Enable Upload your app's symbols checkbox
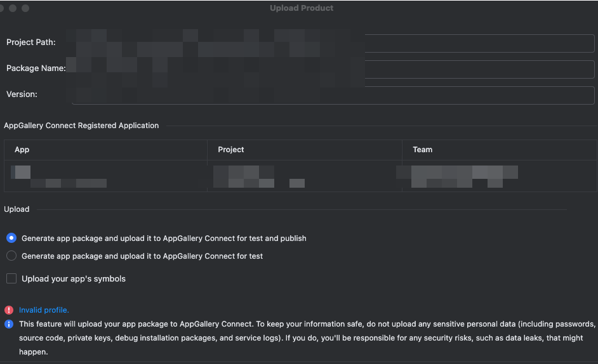Viewport: 598px width, 364px height. point(11,278)
